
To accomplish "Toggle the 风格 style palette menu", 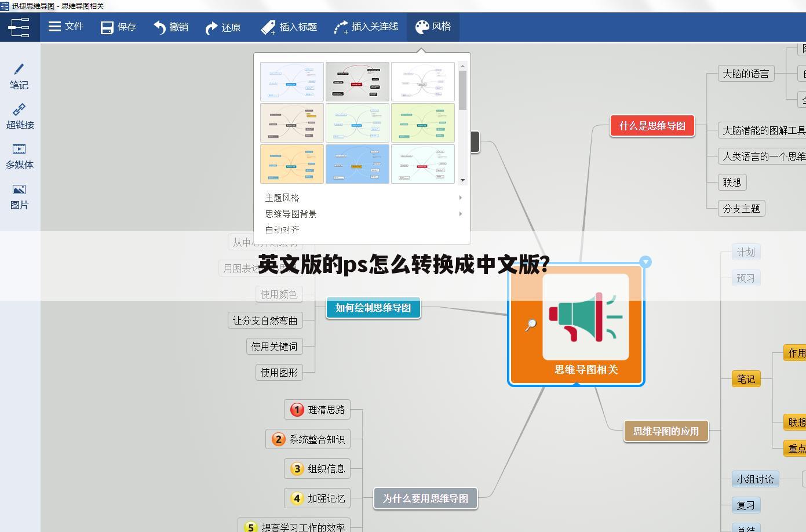I will click(x=433, y=27).
